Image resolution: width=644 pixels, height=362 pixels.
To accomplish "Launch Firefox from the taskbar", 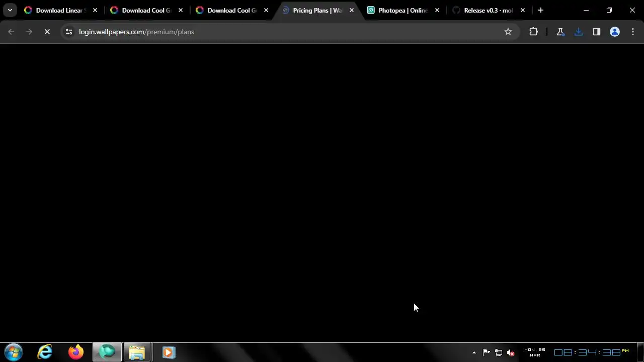I will coord(76,352).
